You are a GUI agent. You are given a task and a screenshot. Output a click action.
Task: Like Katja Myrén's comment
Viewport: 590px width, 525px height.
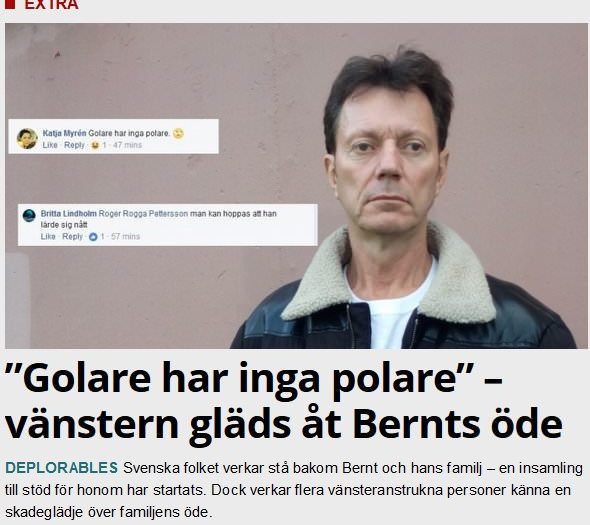(50, 145)
